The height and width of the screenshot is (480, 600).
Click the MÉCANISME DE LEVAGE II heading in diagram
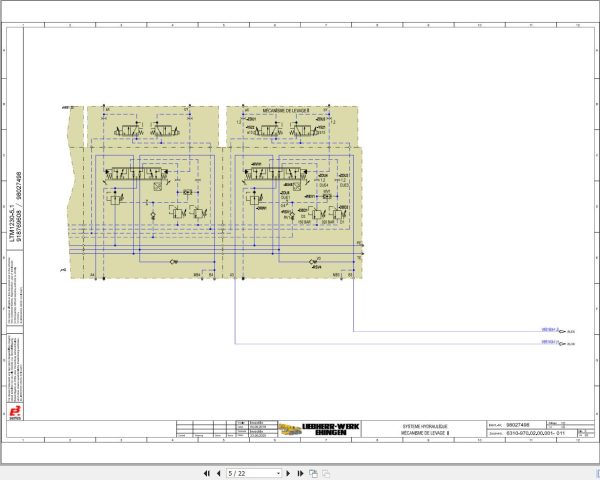[x=286, y=111]
